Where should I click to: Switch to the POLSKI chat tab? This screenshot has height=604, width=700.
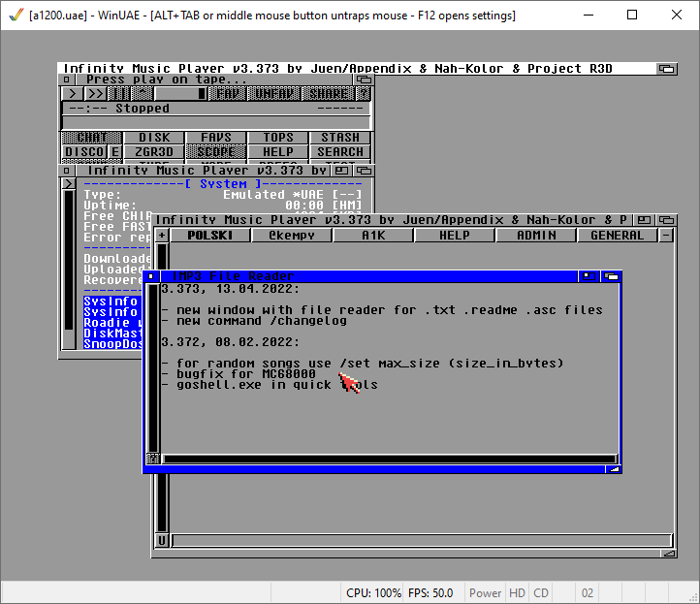(x=209, y=235)
